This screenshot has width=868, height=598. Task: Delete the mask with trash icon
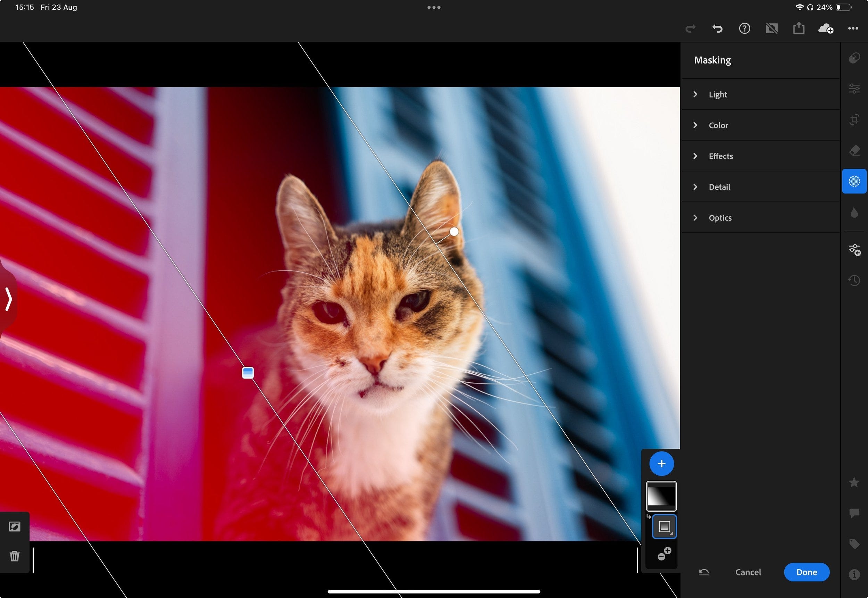point(15,556)
